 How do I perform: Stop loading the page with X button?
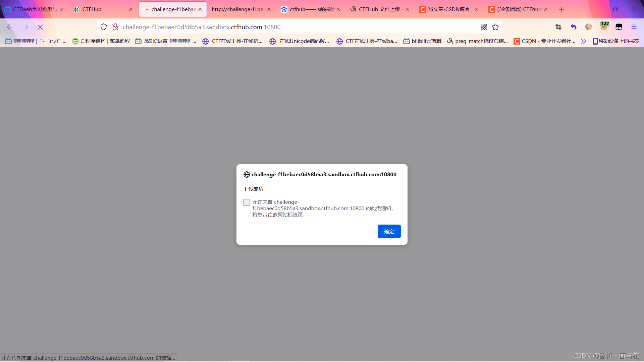(40, 27)
